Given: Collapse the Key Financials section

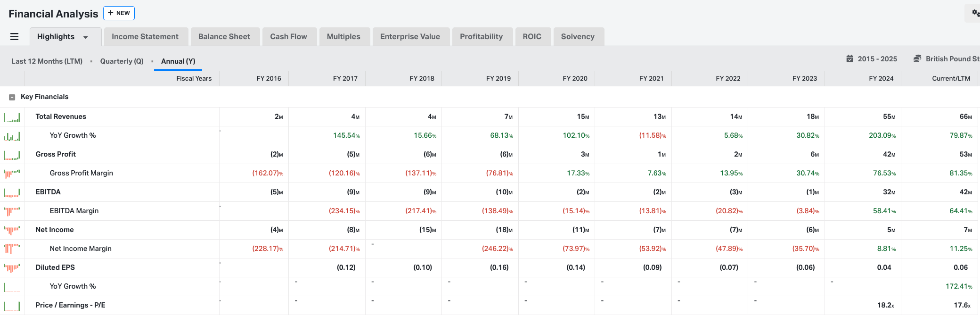Looking at the screenshot, I should pos(12,97).
